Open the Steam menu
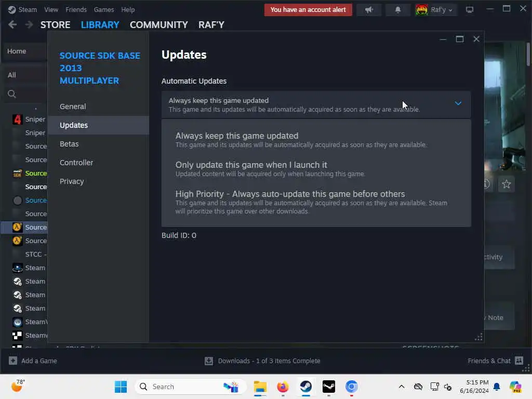 pos(28,9)
